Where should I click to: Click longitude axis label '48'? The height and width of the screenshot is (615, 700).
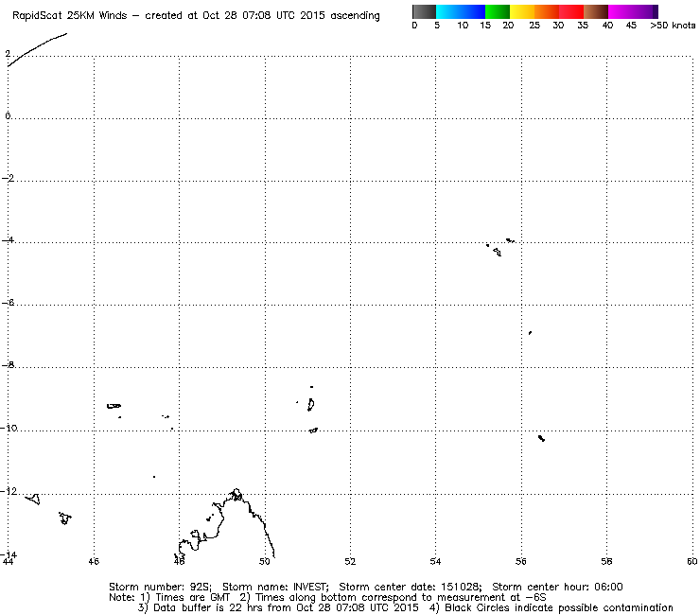tap(179, 561)
